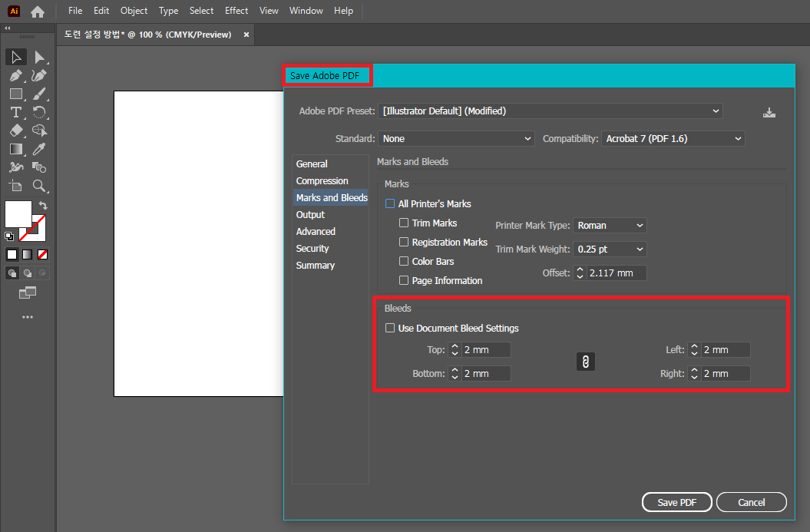810x532 pixels.
Task: Select the Rotate tool
Action: [x=39, y=112]
